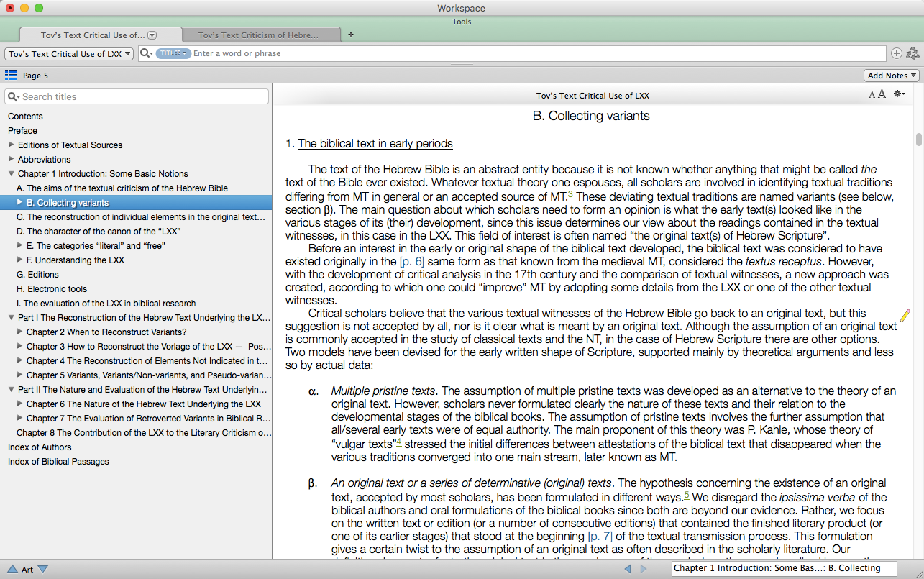The image size is (924, 579).
Task: Collapse Chapter 1 Introduction: Some Basic Notions
Action: point(12,173)
